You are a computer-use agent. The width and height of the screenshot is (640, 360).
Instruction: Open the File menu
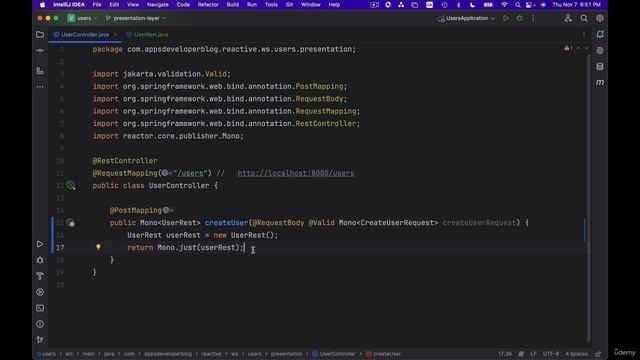coord(97,4)
